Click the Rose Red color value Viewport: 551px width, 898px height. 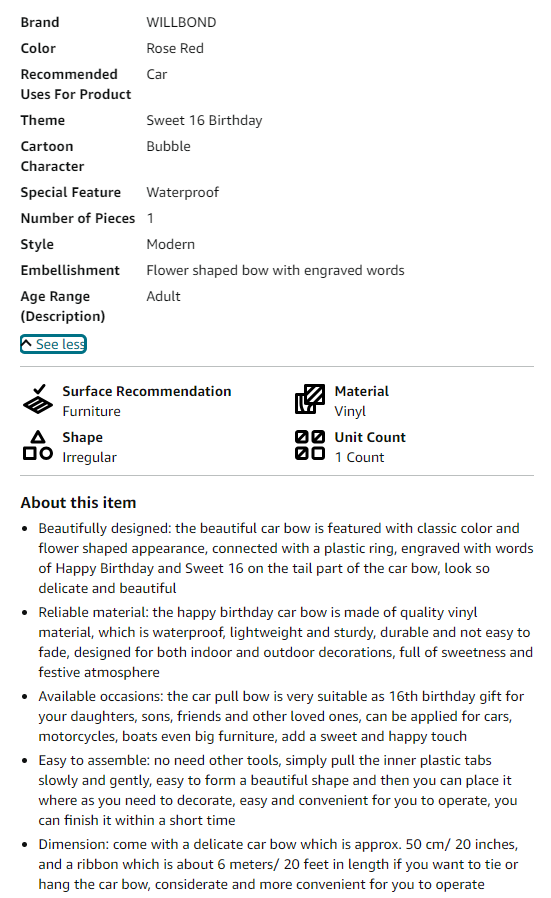click(175, 48)
